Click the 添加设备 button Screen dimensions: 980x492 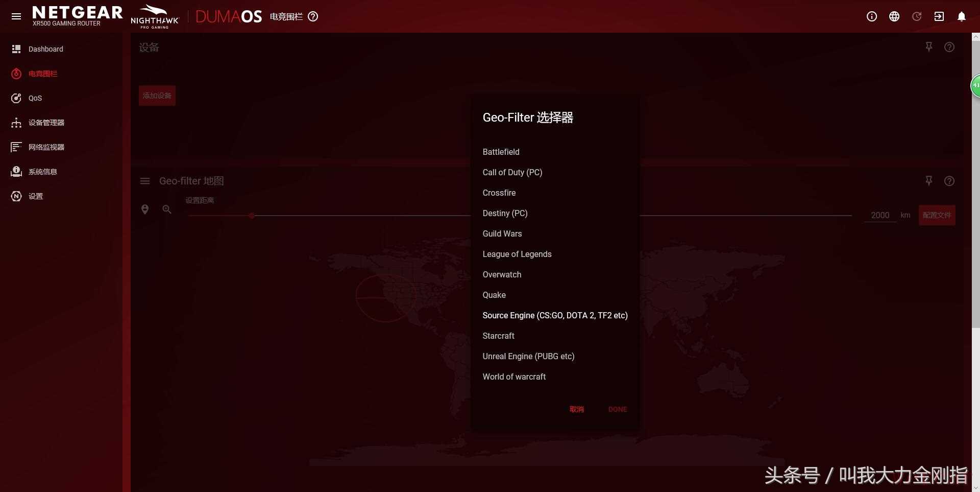point(157,96)
